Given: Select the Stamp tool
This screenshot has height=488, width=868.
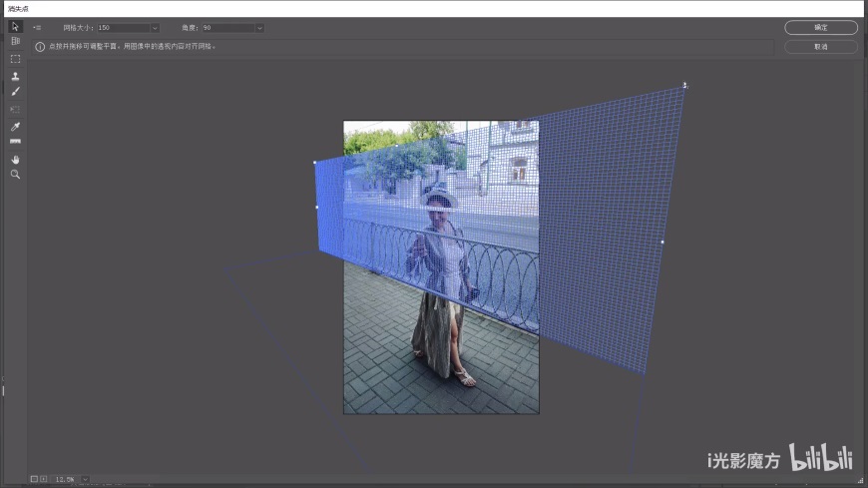Looking at the screenshot, I should coord(15,76).
